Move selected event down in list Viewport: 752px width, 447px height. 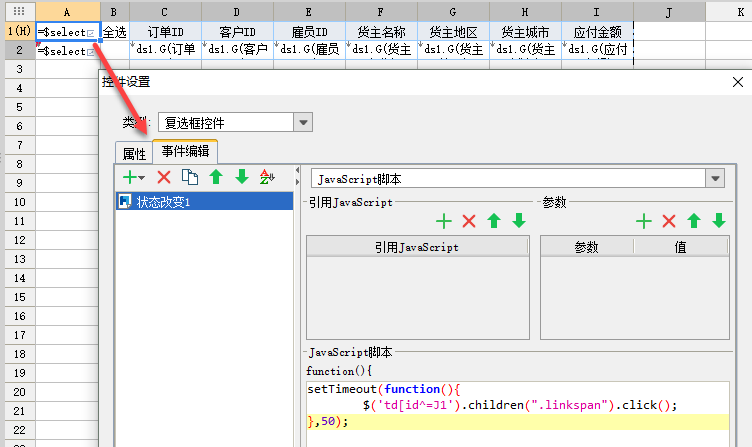pyautogui.click(x=242, y=177)
